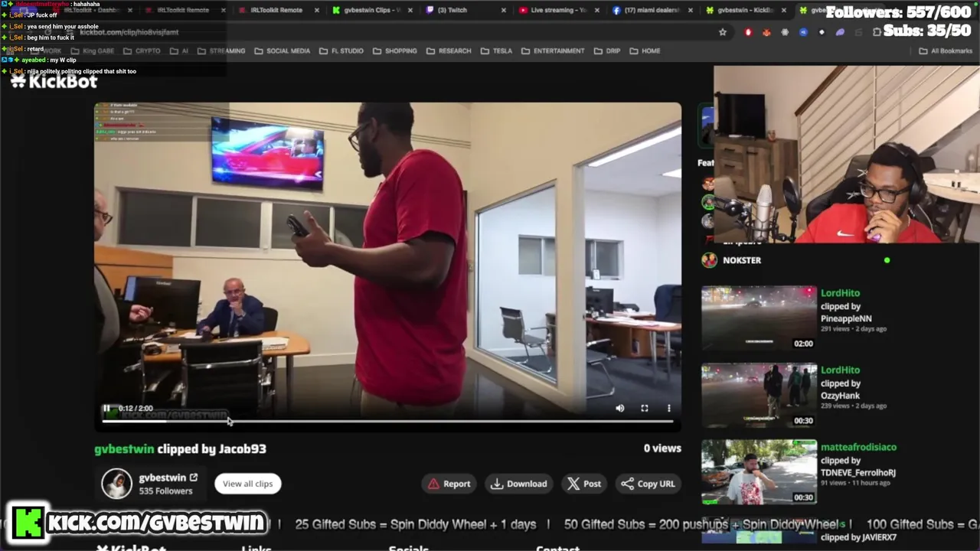Enter fullscreen mode on the video player
980x551 pixels.
coord(645,409)
